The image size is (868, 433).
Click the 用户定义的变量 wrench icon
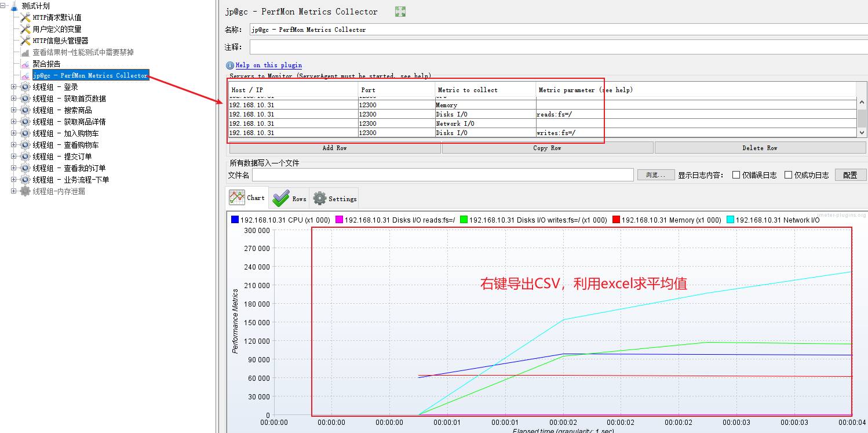pyautogui.click(x=25, y=29)
